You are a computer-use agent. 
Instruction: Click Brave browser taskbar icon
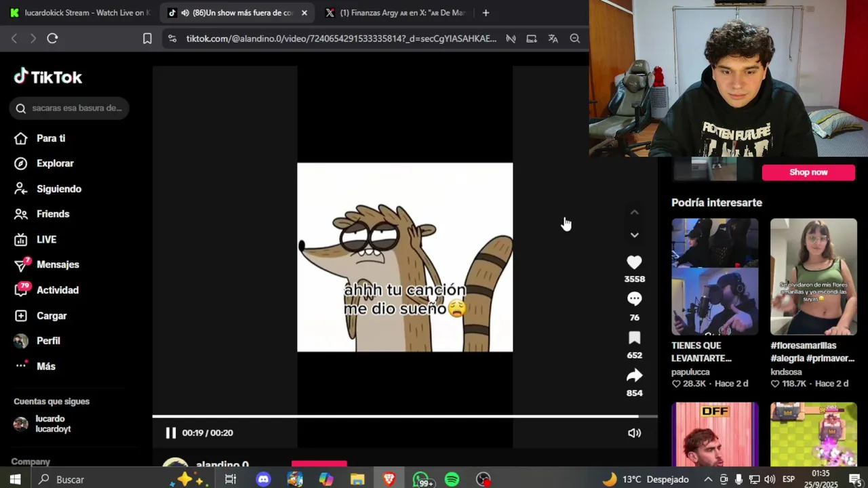point(389,479)
